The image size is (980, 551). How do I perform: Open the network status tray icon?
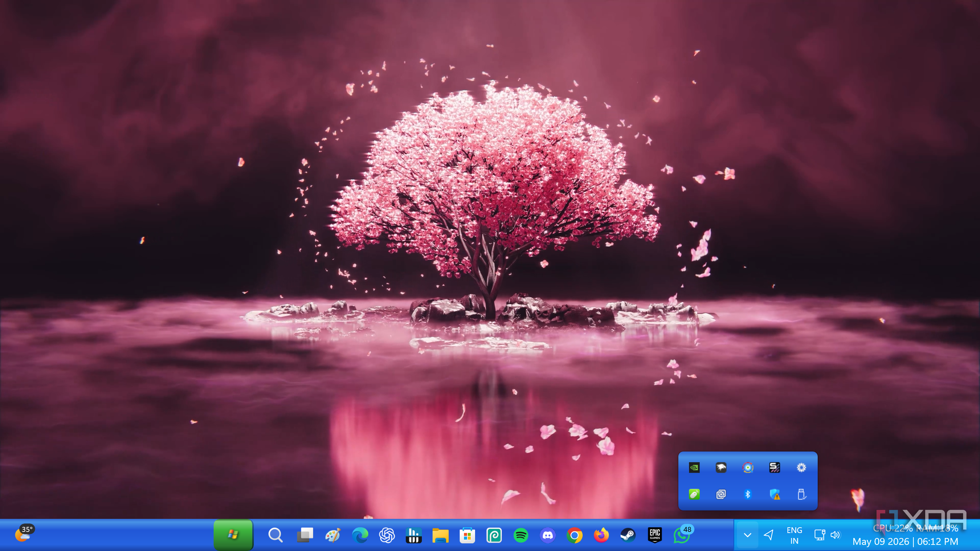(819, 535)
